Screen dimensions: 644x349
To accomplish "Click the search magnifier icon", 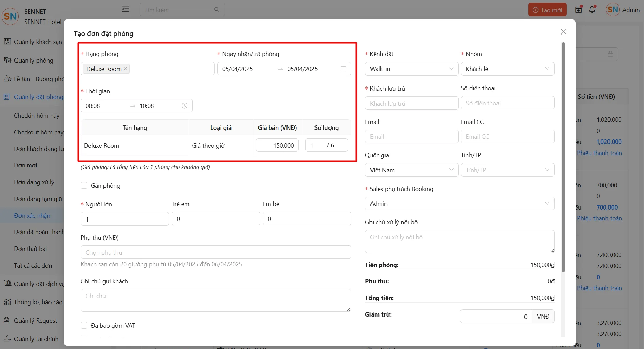I will pos(216,10).
